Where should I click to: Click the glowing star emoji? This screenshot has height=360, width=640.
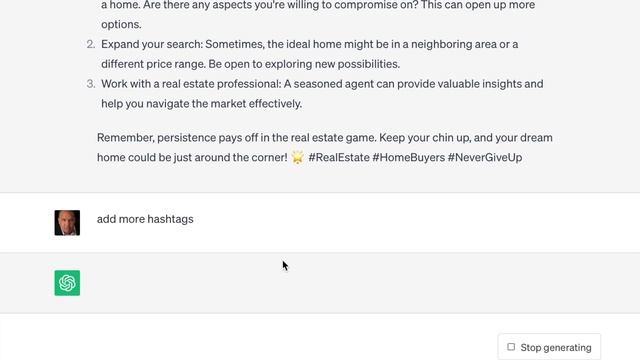[x=298, y=157]
